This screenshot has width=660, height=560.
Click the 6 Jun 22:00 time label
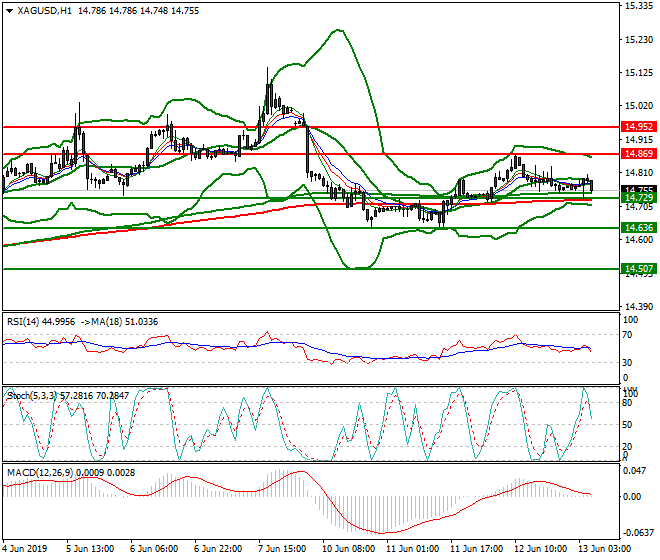218,549
